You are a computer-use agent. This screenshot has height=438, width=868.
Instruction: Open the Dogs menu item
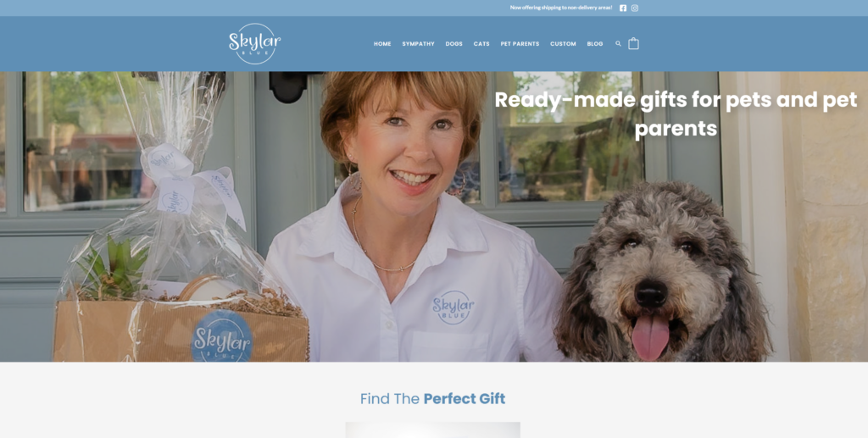click(454, 44)
